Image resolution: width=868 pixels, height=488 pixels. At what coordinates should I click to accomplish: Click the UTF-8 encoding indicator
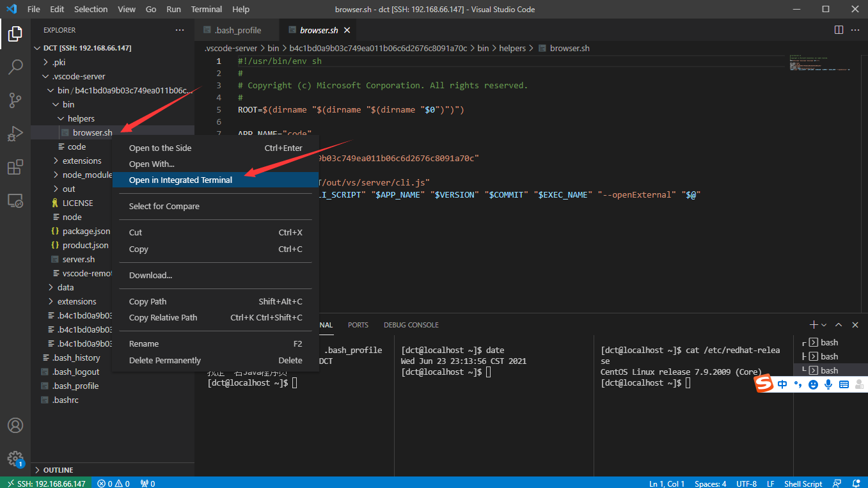point(746,484)
